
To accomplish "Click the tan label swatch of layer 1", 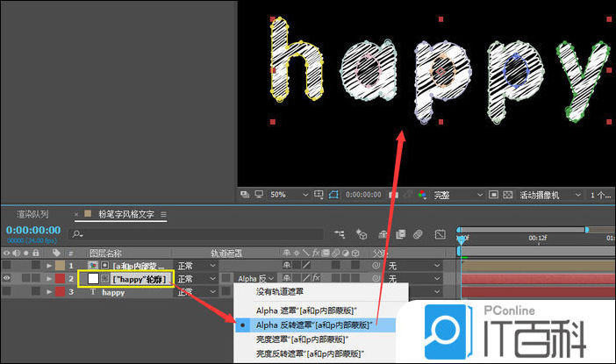I will 60,266.
